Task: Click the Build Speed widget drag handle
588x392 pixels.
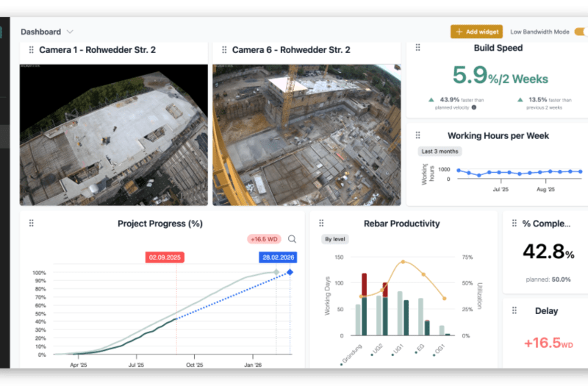Action: click(418, 48)
